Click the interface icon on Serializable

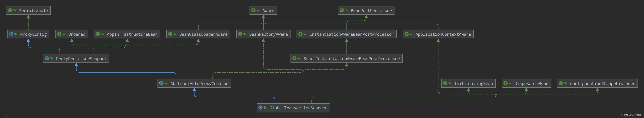pyautogui.click(x=10, y=10)
